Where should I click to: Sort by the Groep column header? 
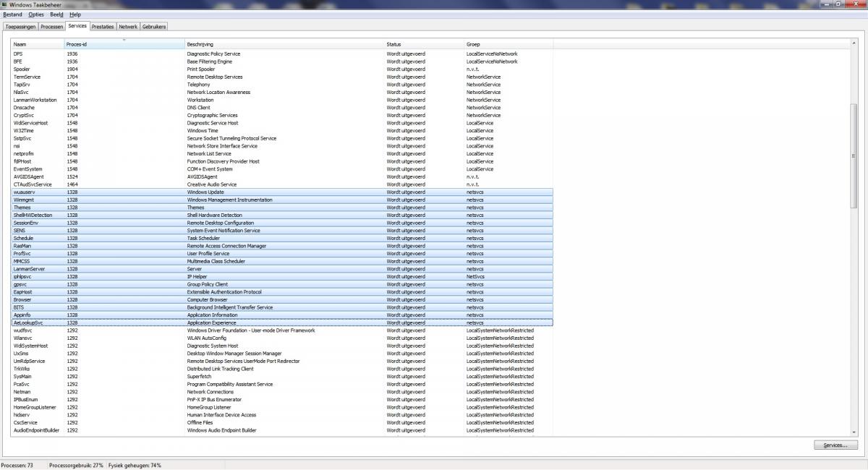click(x=509, y=45)
